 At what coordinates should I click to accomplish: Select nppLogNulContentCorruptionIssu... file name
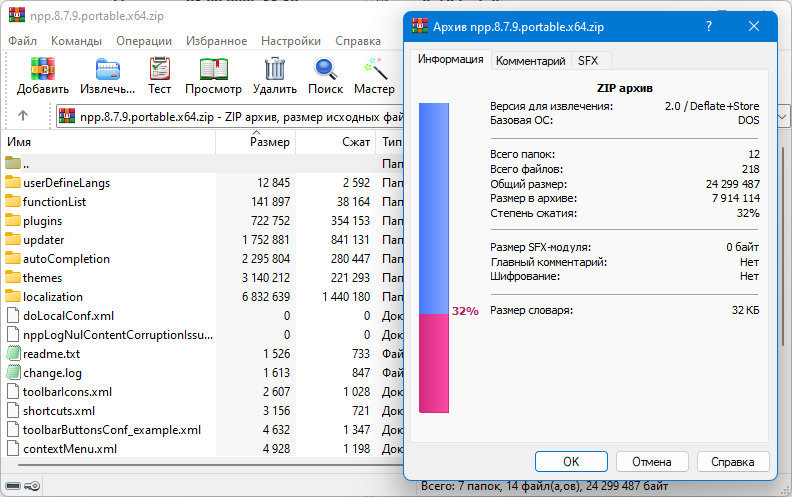(x=118, y=335)
